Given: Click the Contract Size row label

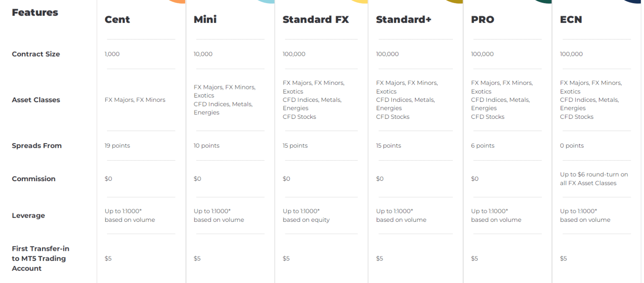Looking at the screenshot, I should 36,54.
